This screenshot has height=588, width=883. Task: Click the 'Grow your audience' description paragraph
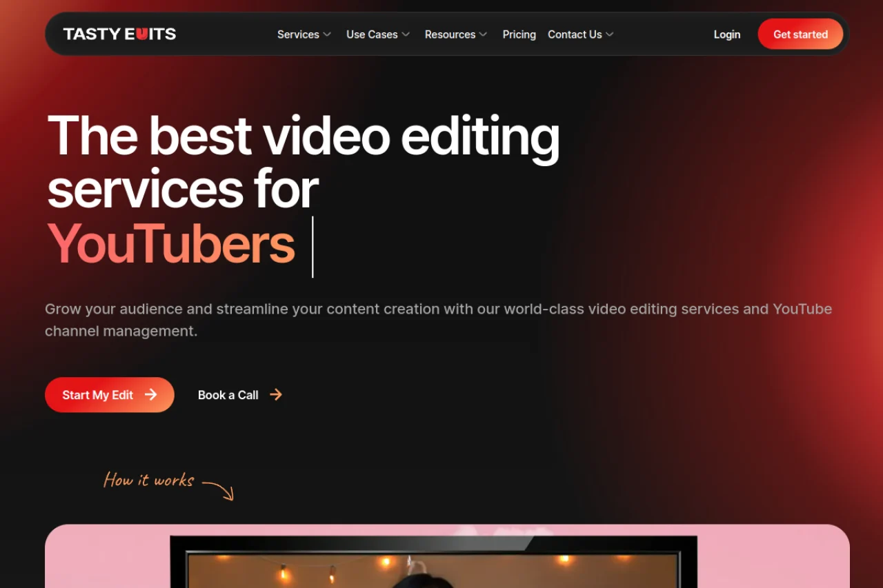tap(439, 320)
